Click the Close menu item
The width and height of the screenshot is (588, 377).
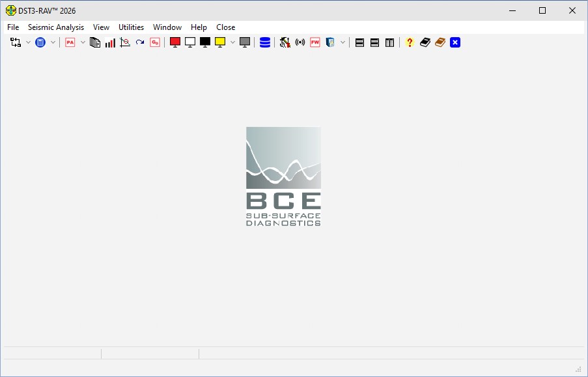point(226,27)
